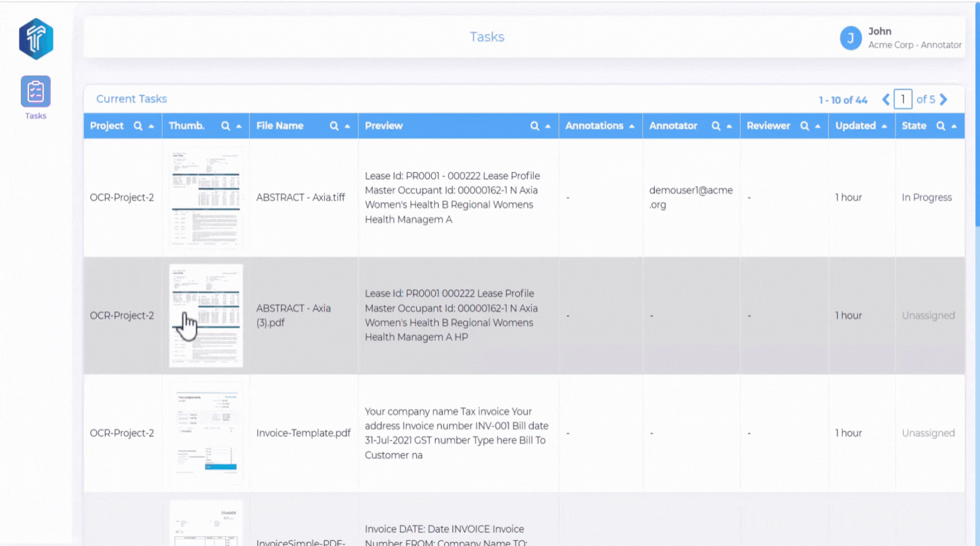The height and width of the screenshot is (546, 980).
Task: Search the Project column
Action: coord(138,126)
